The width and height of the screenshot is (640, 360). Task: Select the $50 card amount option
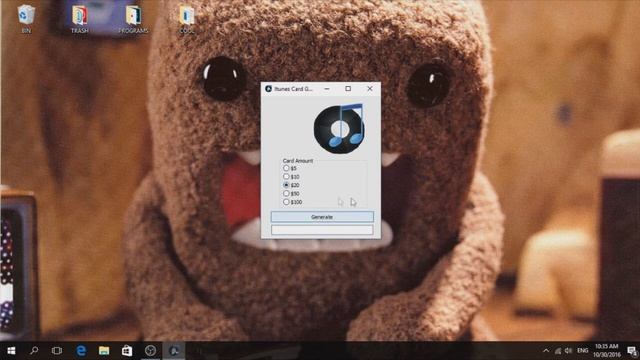tap(291, 193)
